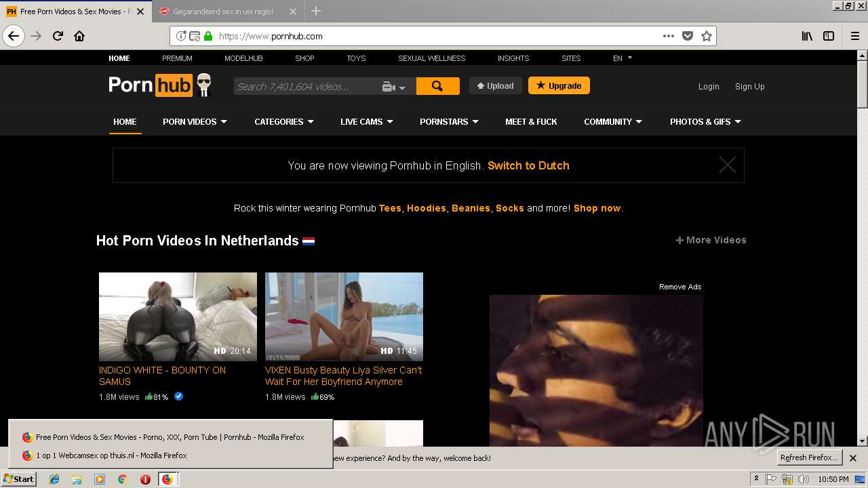Save page to Pocket icon
868x488 pixels.
coord(688,36)
